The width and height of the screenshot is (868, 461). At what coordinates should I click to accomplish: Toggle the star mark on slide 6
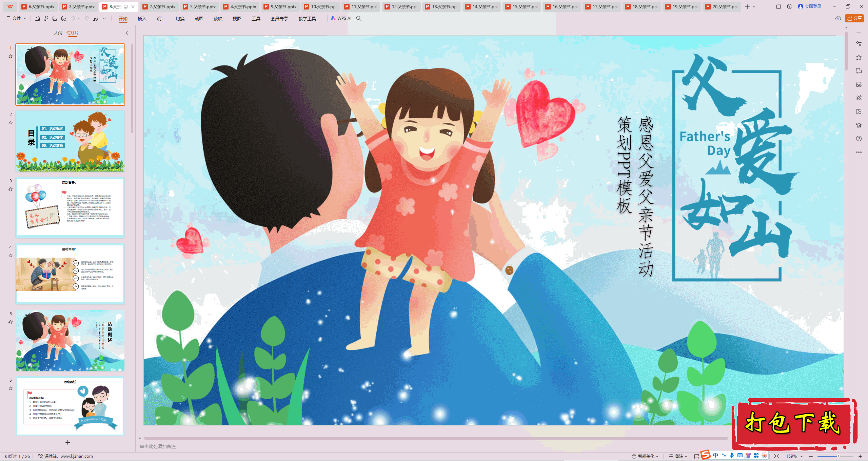(11, 388)
